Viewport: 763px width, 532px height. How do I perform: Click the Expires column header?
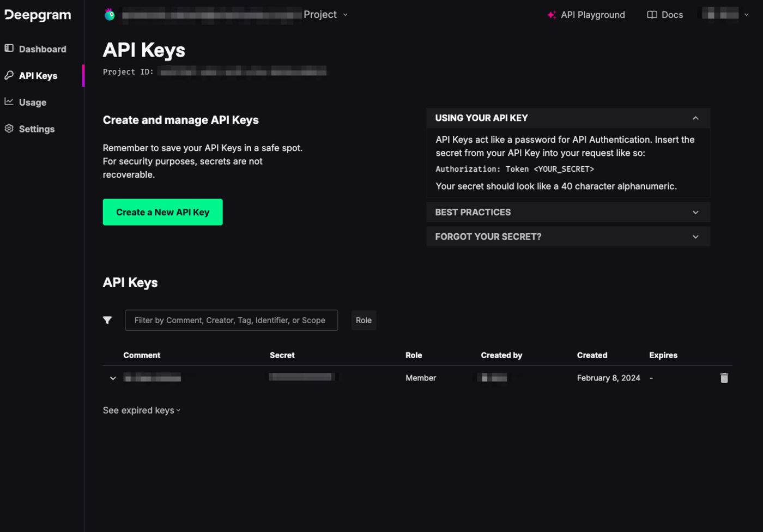click(663, 355)
